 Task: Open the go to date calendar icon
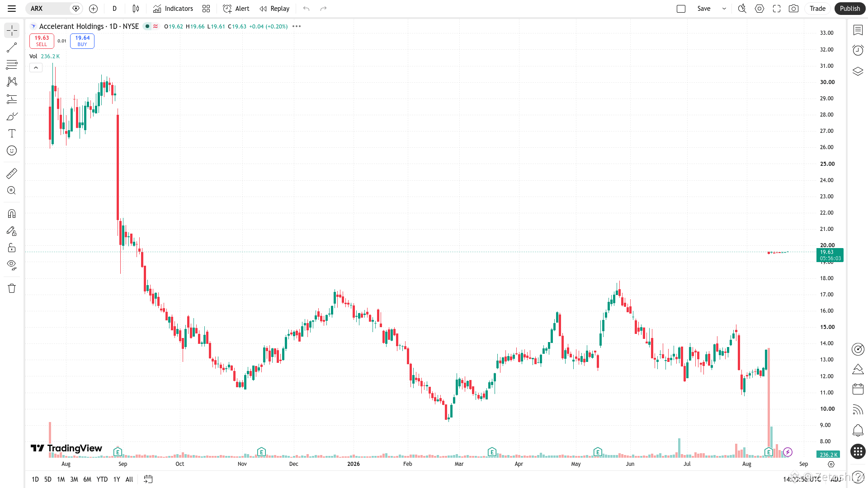click(x=148, y=479)
